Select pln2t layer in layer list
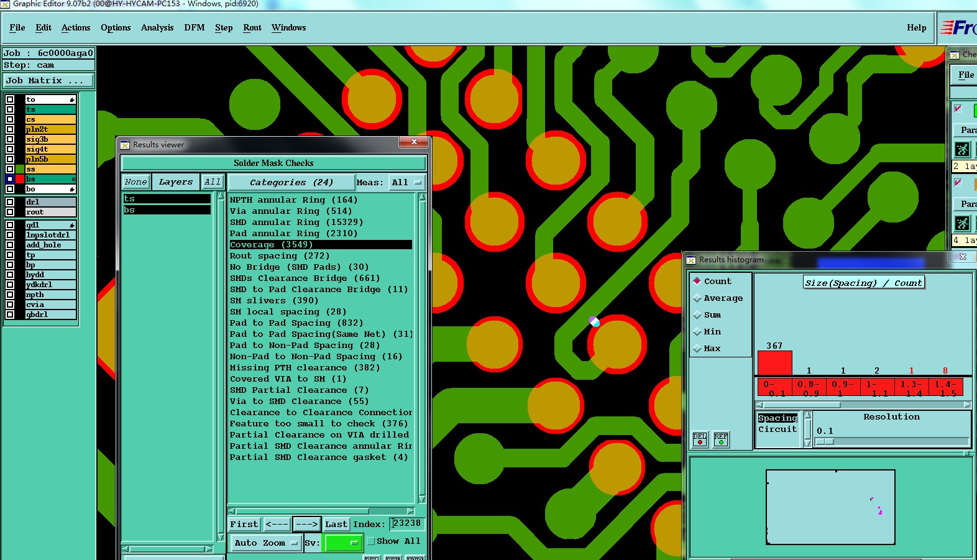The width and height of the screenshot is (977, 560). point(50,129)
